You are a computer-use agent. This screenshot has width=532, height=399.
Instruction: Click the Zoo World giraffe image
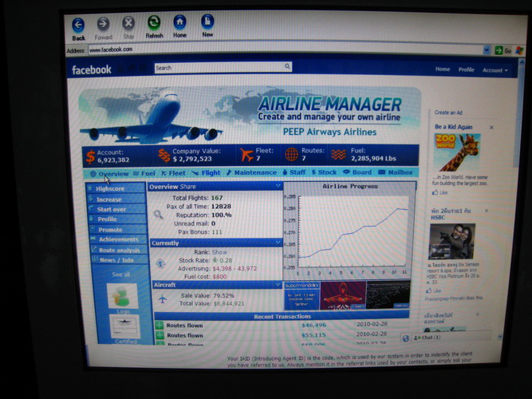(x=457, y=152)
